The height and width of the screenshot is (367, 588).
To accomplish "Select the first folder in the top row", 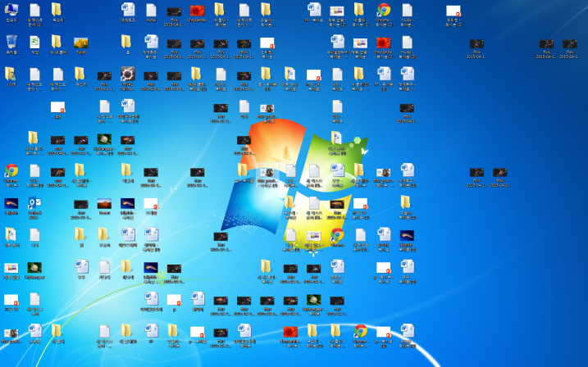I will tap(57, 11).
